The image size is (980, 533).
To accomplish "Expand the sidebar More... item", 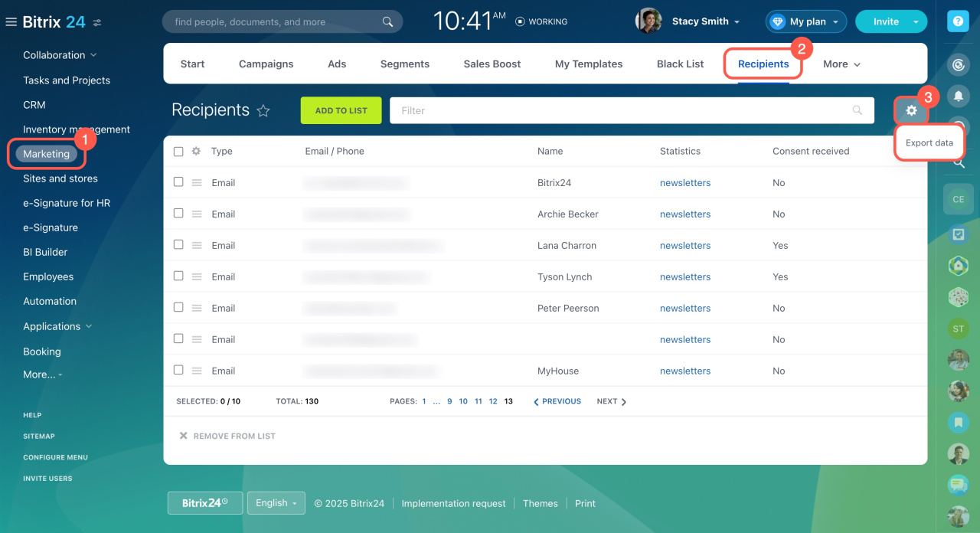I will coord(43,374).
